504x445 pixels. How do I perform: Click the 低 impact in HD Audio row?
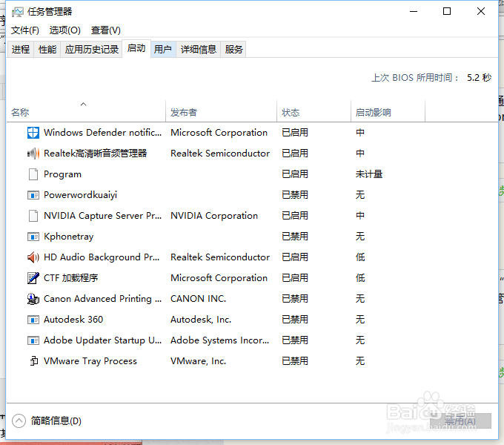click(x=360, y=257)
